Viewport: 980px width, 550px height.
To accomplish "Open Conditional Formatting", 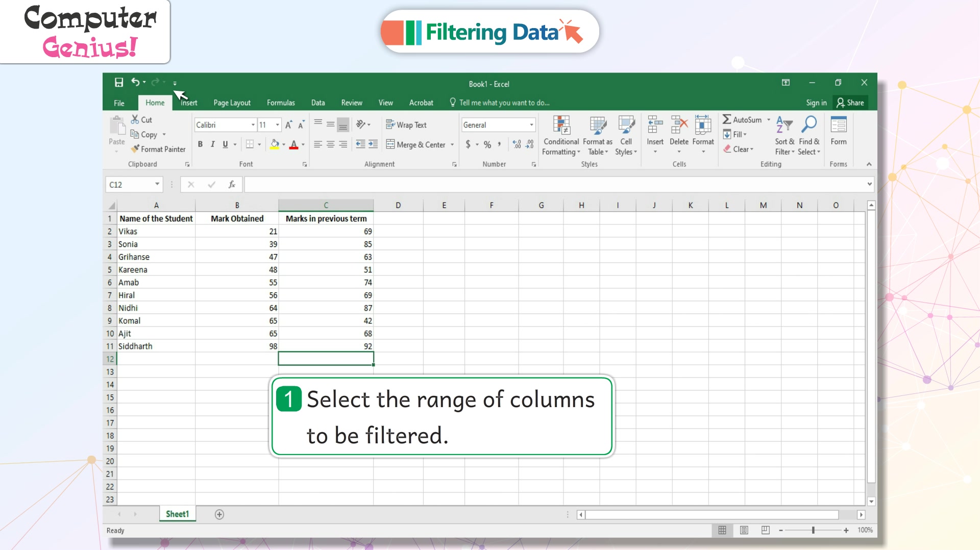I will (561, 136).
